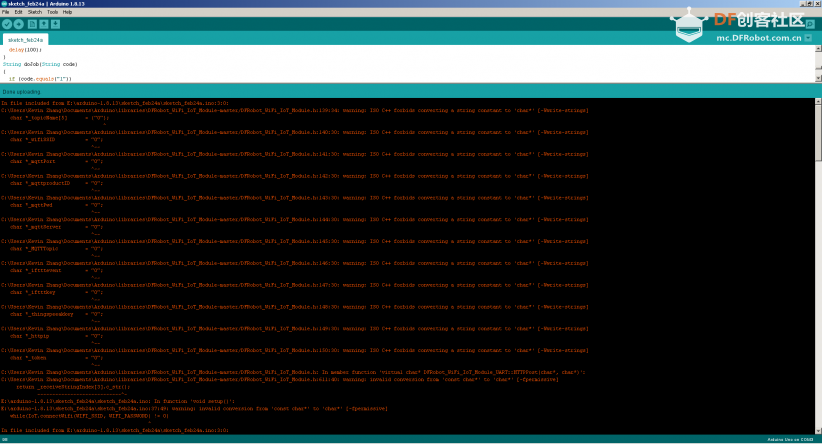Save the sketch with the Save icon
The height and width of the screenshot is (444, 822).
click(x=56, y=24)
